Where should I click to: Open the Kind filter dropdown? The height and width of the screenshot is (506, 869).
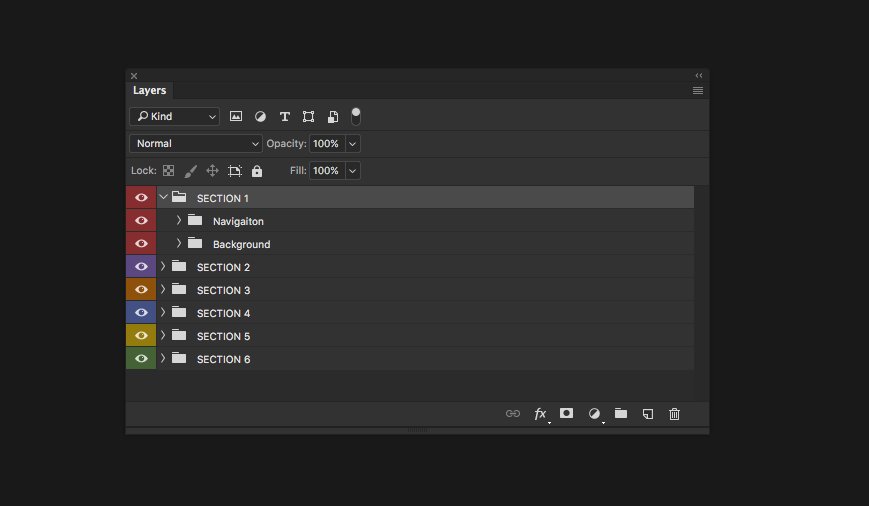[x=175, y=116]
